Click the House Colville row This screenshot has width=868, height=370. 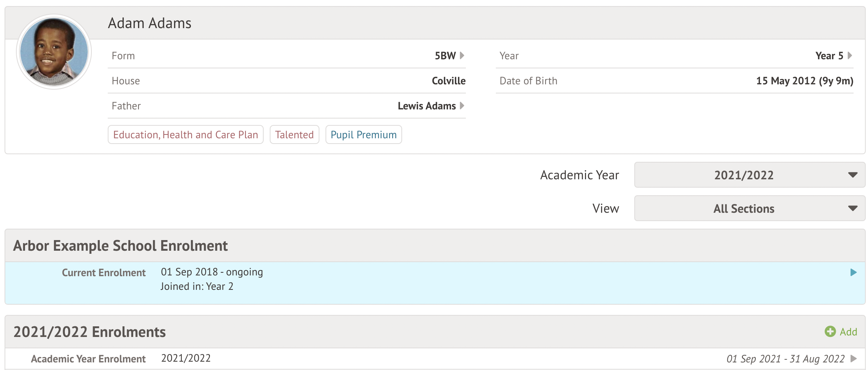point(287,81)
